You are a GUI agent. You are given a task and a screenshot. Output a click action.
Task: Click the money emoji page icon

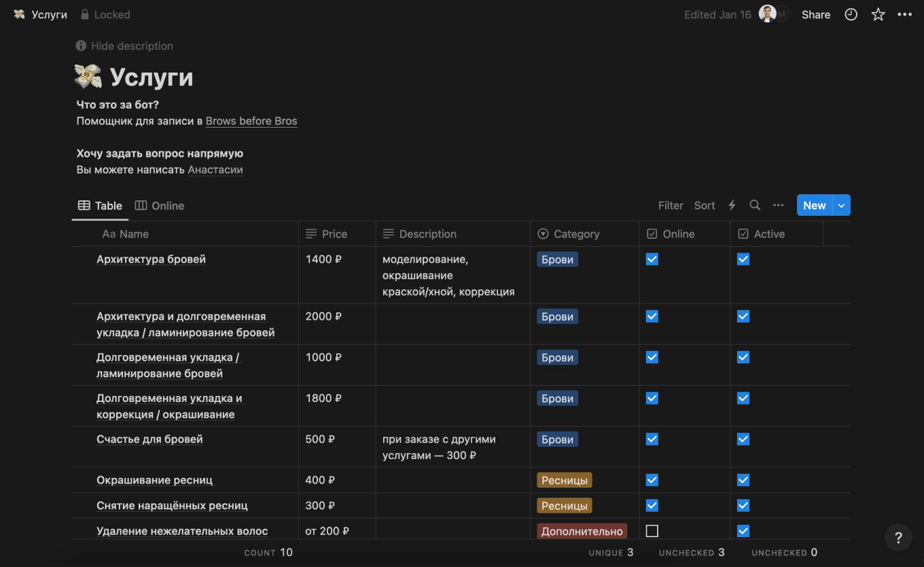click(x=88, y=77)
